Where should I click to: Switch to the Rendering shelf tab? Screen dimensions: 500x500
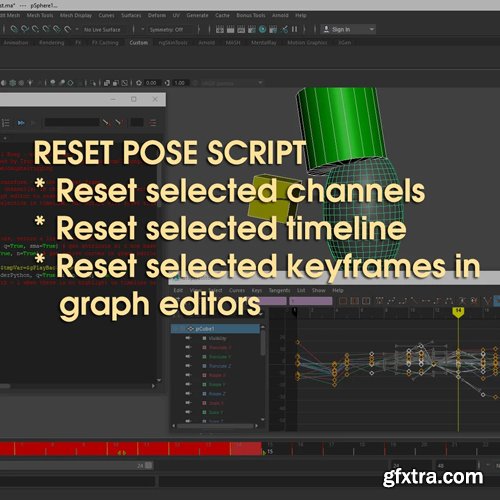point(51,43)
